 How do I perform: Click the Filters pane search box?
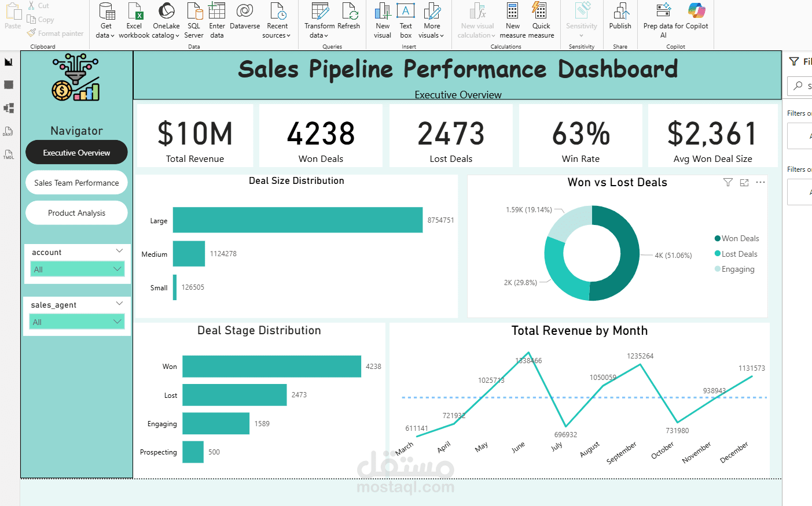(x=800, y=86)
